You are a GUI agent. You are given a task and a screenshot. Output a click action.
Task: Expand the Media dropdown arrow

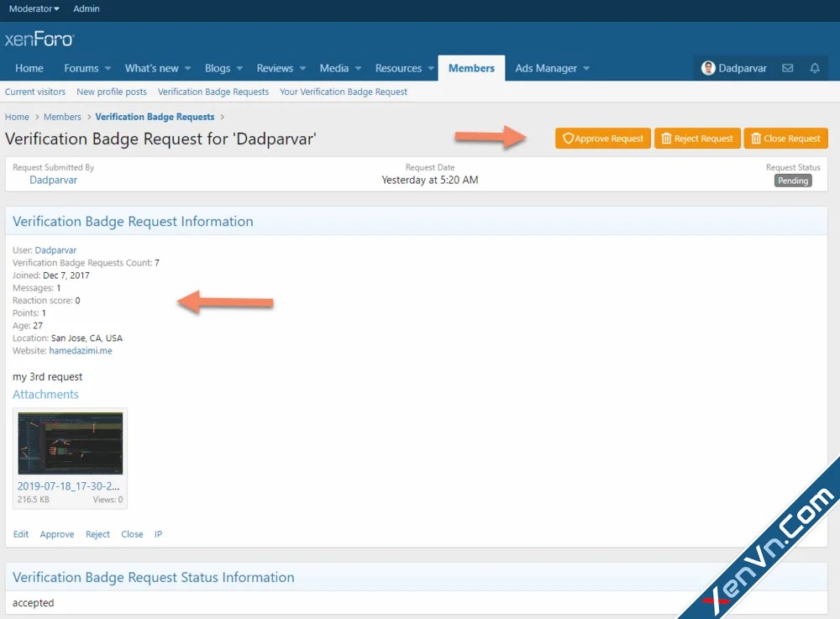click(x=358, y=69)
